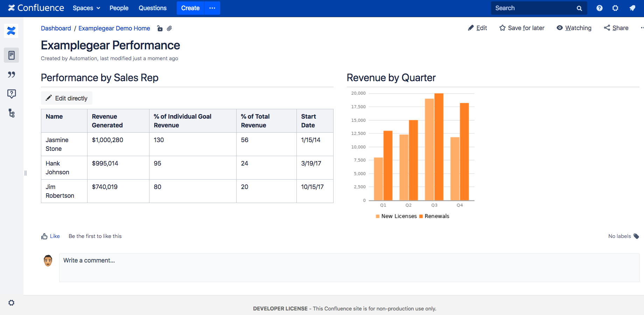
Task: Open the administration gear dropdown in header
Action: tap(615, 8)
